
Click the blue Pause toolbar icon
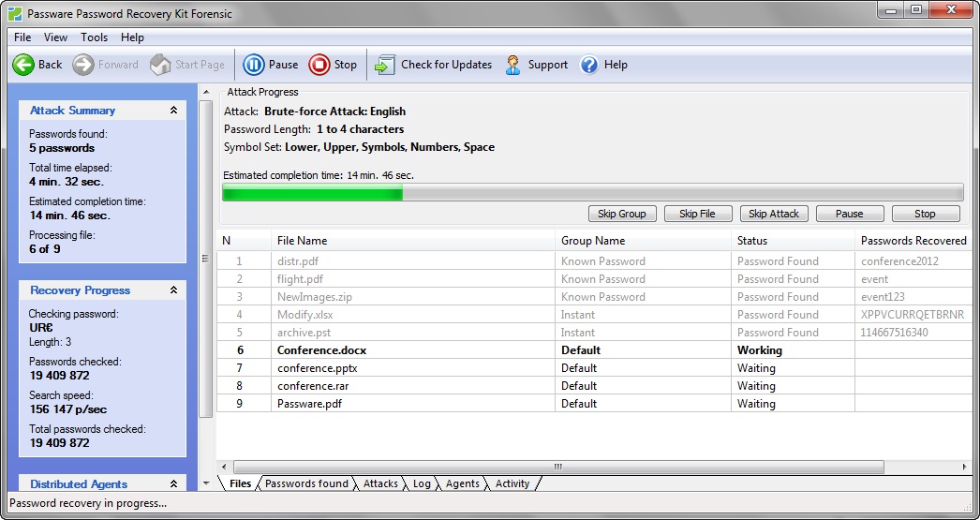(x=253, y=65)
